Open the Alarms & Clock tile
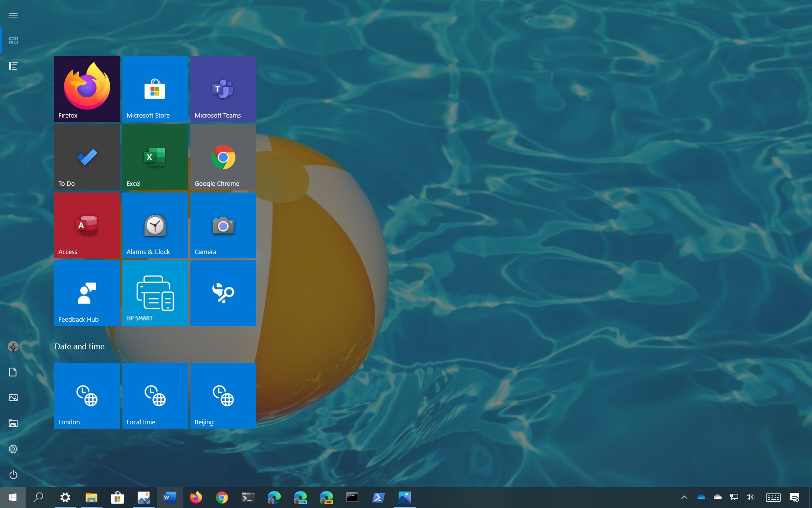 (155, 225)
